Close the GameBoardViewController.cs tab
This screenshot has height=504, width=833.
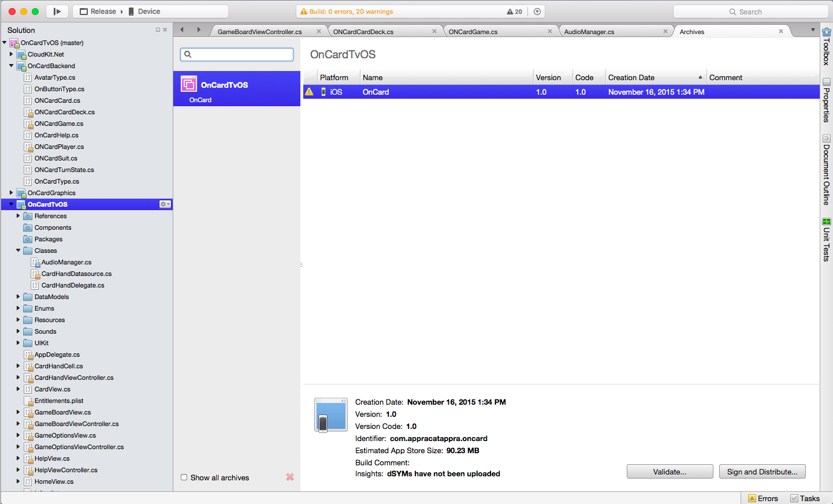[319, 31]
